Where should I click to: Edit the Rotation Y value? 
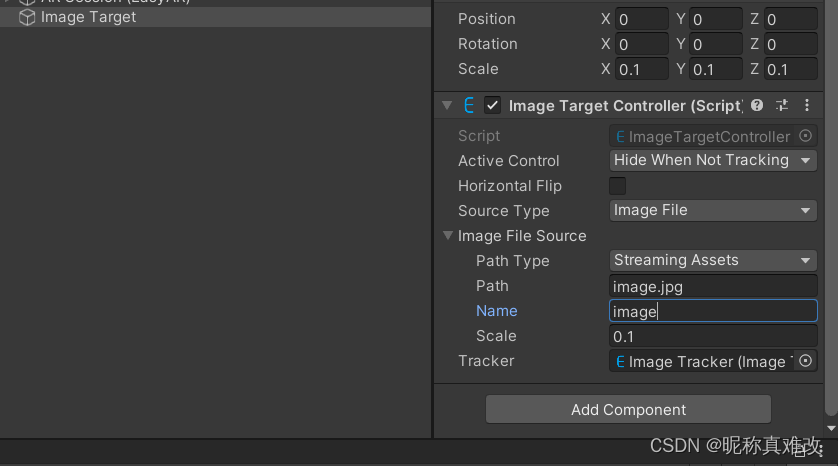[x=716, y=44]
